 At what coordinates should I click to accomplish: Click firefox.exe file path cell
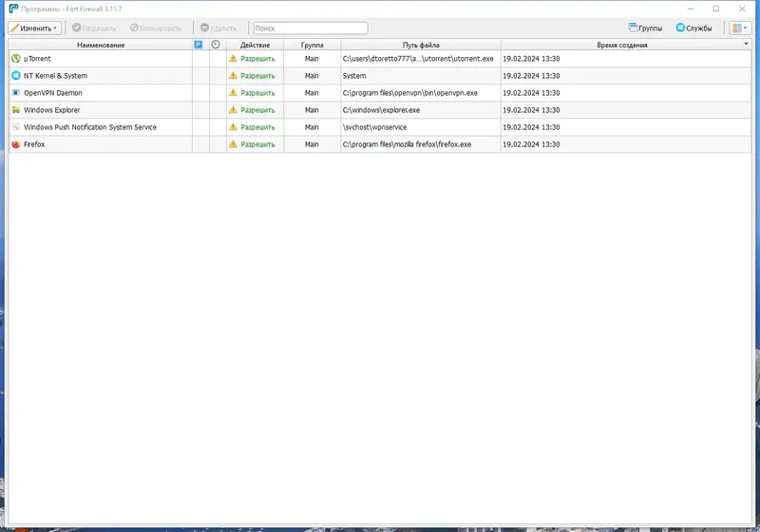421,144
